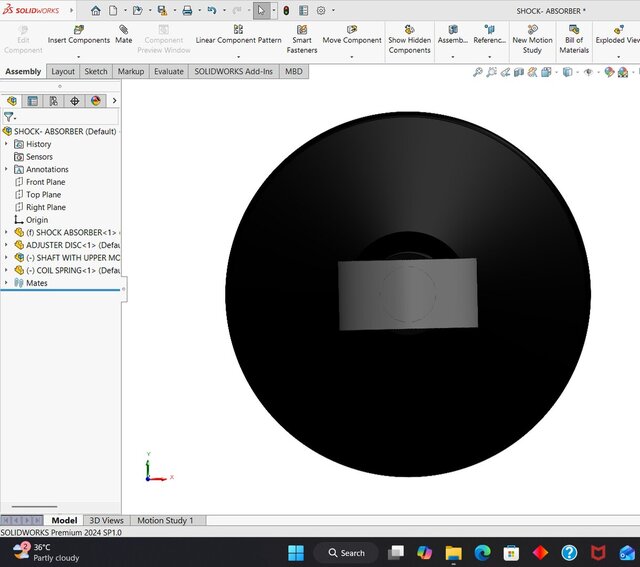640x567 pixels.
Task: Expand the SOLIDWORKS menu flyout arrow
Action: coord(71,10)
